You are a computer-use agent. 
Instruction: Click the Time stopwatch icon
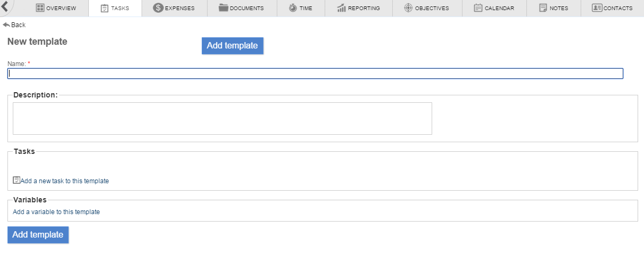coord(293,8)
